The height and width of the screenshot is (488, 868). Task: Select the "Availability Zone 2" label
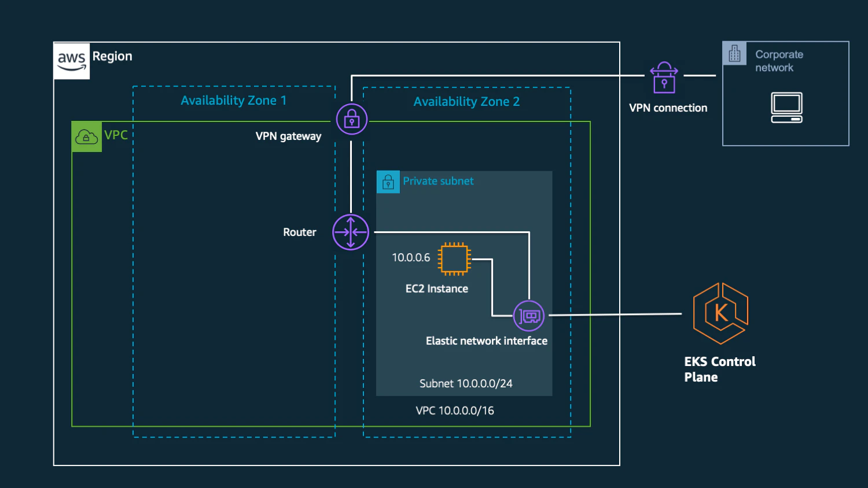[x=466, y=102]
